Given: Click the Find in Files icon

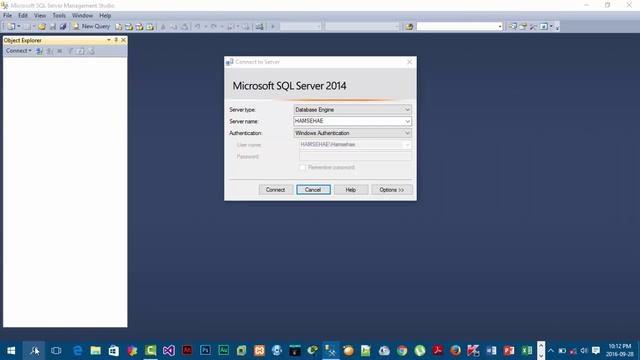Looking at the screenshot, I should point(409,27).
